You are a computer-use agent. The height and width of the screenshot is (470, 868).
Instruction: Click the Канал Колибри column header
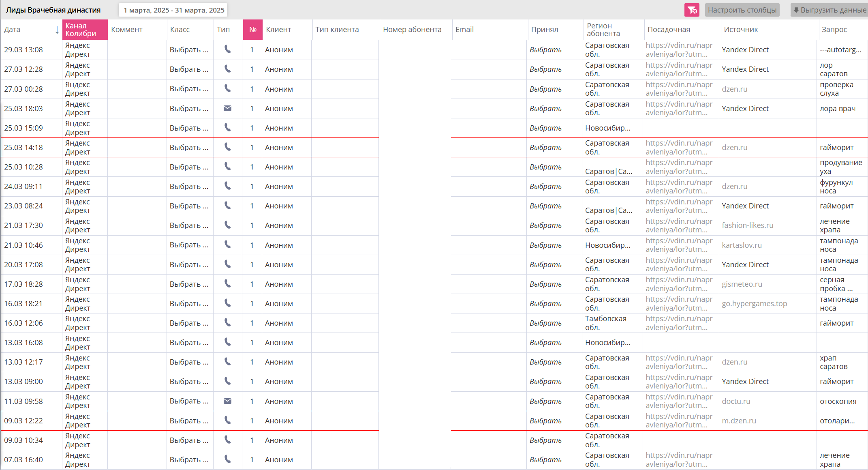tap(85, 30)
